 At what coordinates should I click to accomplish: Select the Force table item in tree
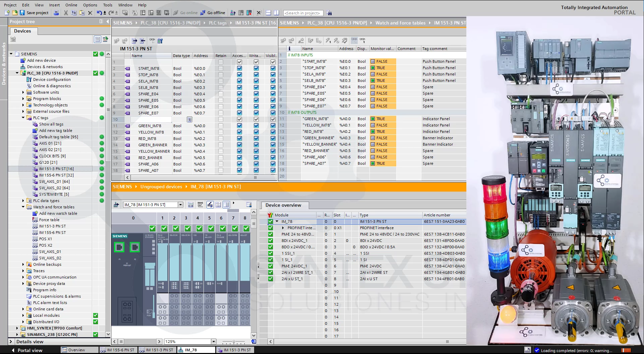[x=49, y=220]
